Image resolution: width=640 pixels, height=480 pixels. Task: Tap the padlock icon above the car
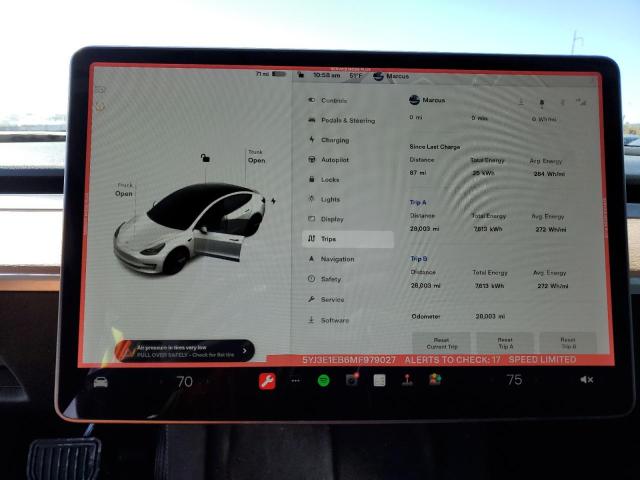pyautogui.click(x=205, y=158)
